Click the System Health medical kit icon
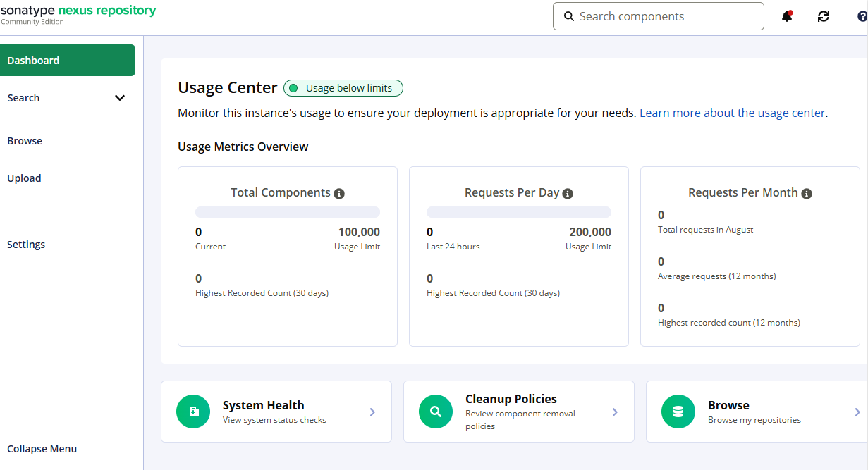The image size is (868, 470). click(193, 412)
